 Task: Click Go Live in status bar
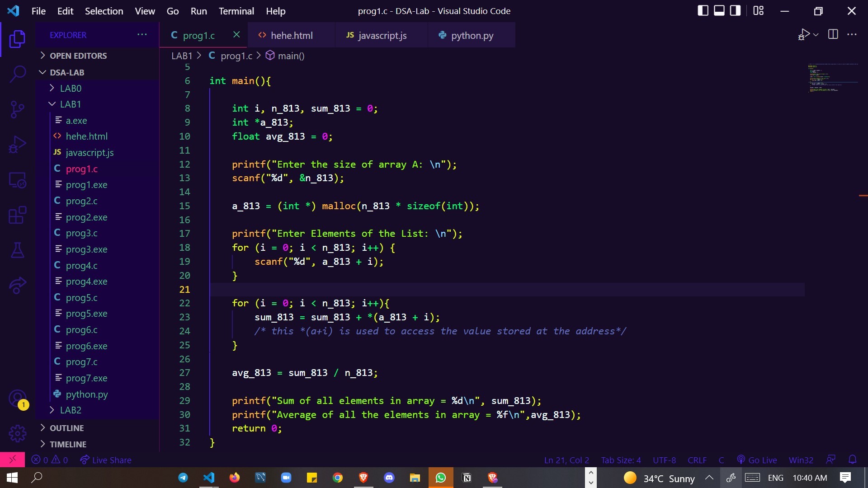click(757, 460)
